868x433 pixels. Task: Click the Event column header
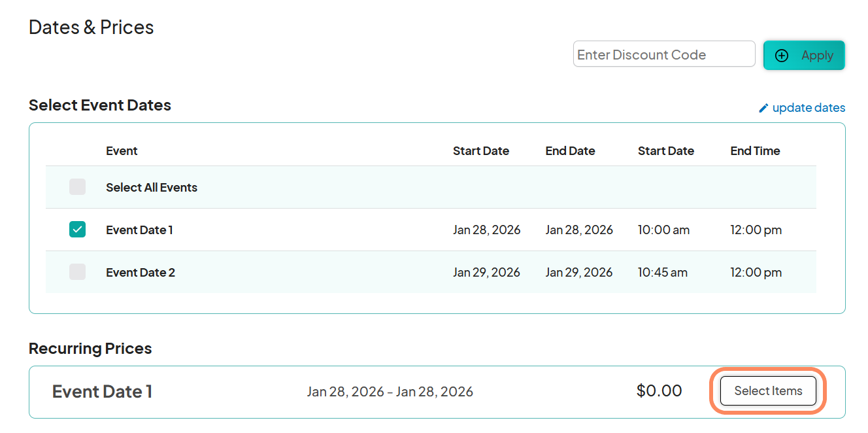coord(122,150)
